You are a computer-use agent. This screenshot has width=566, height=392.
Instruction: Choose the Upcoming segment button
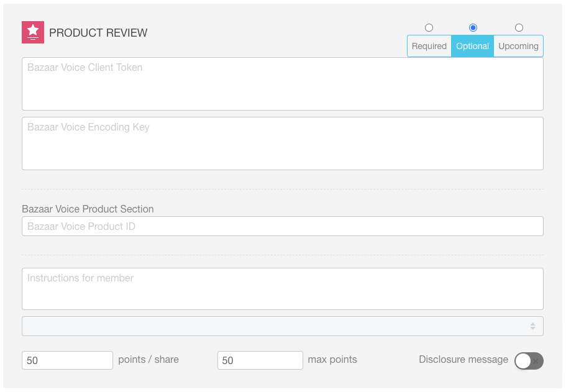point(518,46)
